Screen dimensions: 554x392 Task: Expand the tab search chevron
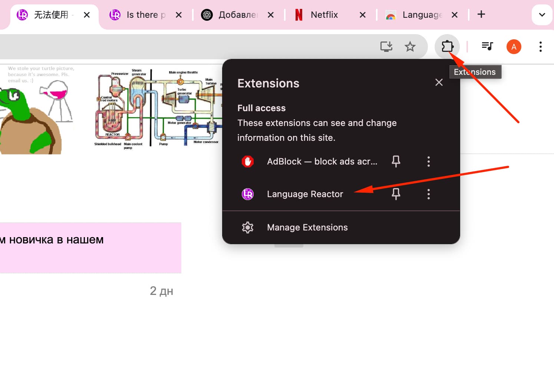542,15
